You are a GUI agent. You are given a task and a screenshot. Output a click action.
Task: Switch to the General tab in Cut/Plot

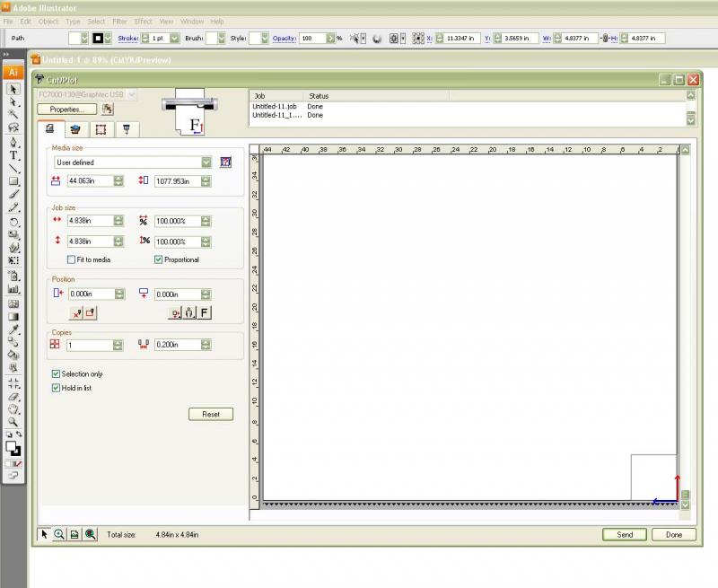[50, 129]
